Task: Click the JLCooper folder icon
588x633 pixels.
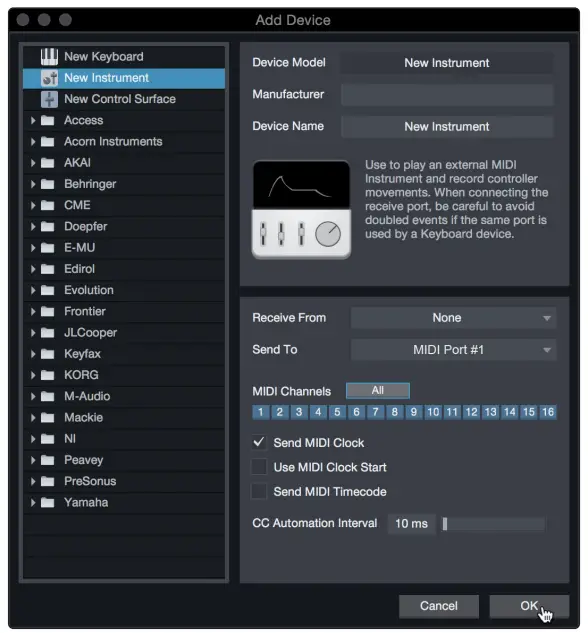Action: click(x=48, y=333)
